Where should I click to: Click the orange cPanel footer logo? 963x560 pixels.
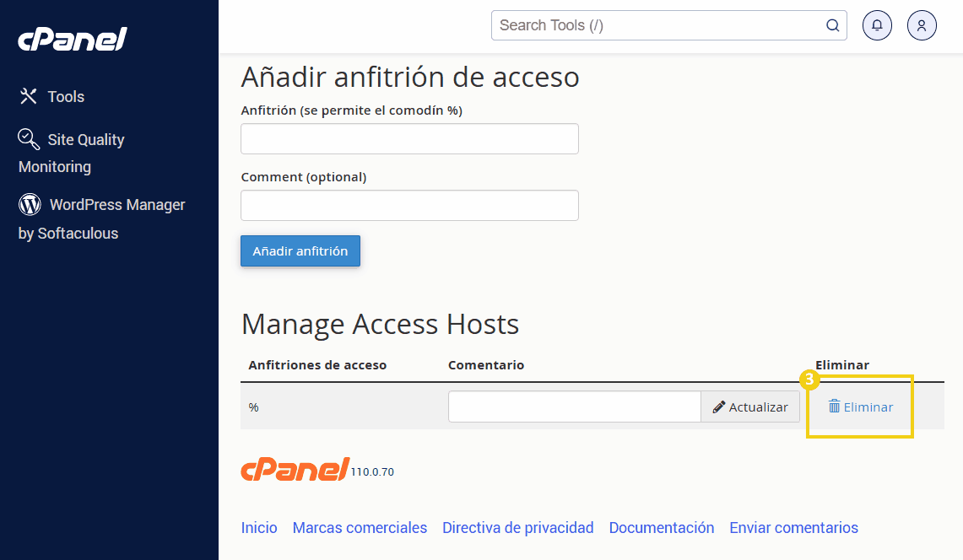click(295, 470)
